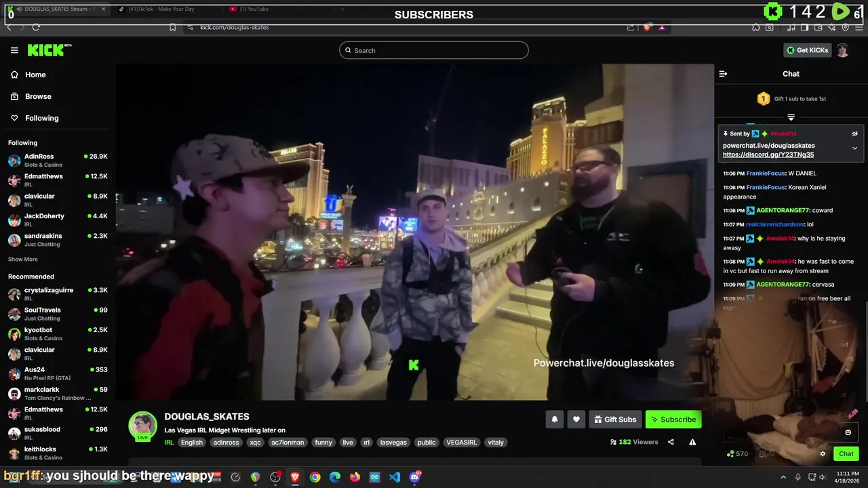
Task: Share the stream via share icon
Action: (671, 442)
